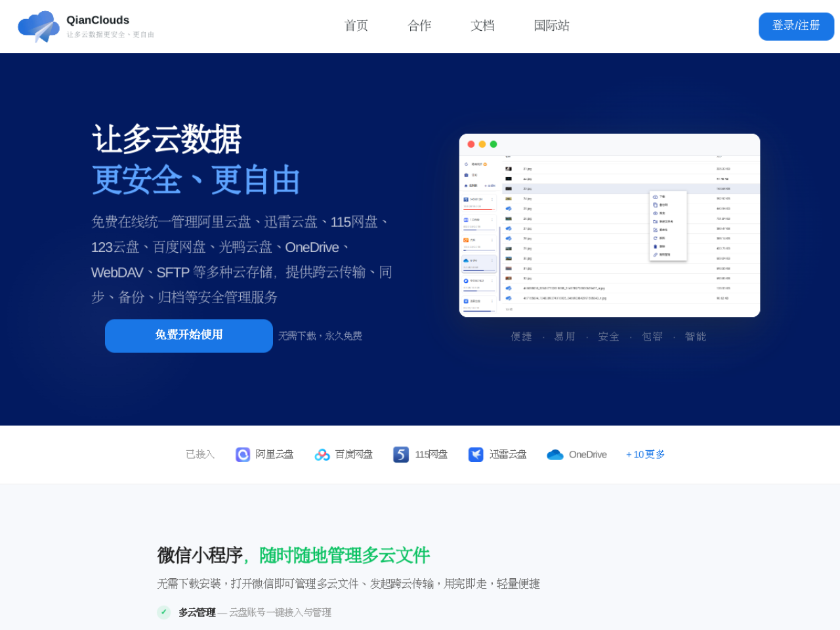Click the 多云管理 feature label
Image resolution: width=840 pixels, height=630 pixels.
point(197,612)
